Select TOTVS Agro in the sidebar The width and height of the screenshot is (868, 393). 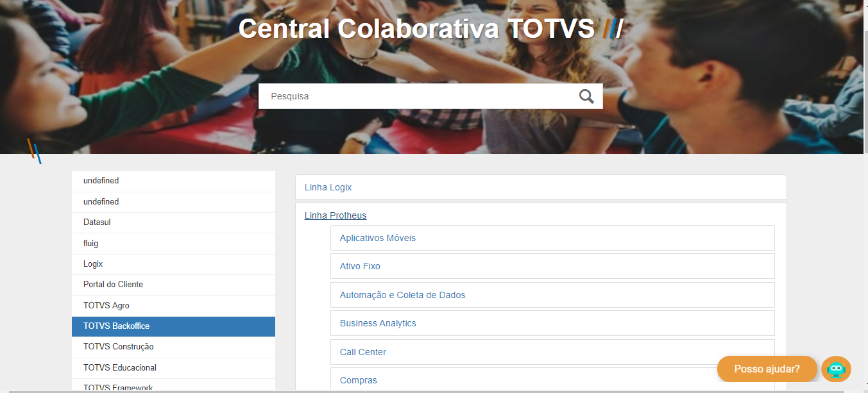173,306
